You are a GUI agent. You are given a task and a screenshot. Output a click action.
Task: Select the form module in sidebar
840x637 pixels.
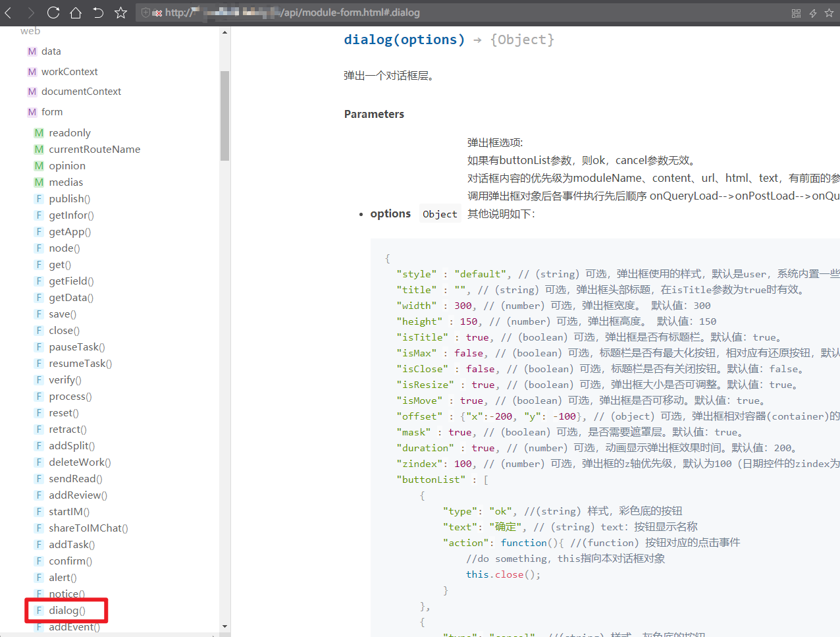click(52, 112)
